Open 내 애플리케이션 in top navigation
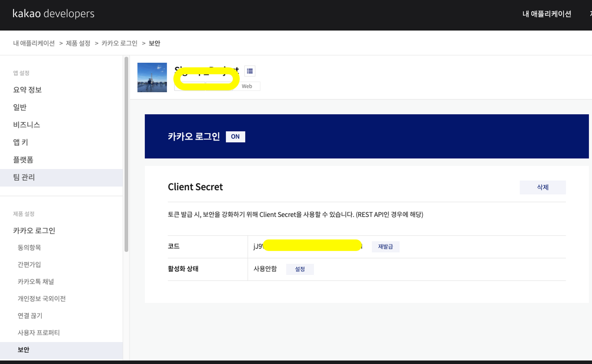Viewport: 592px width, 364px height. point(546,14)
